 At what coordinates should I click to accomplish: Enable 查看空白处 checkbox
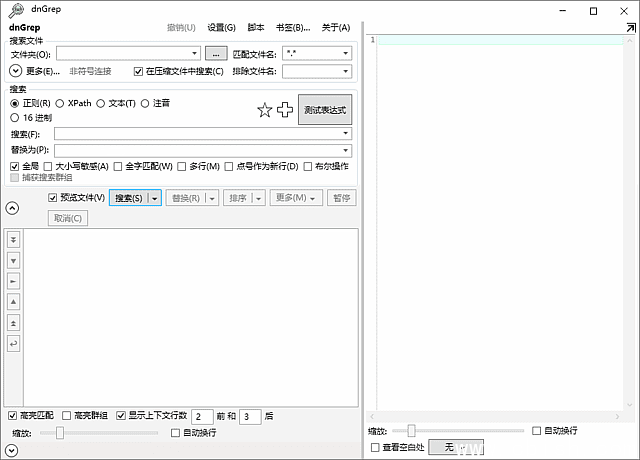point(375,447)
